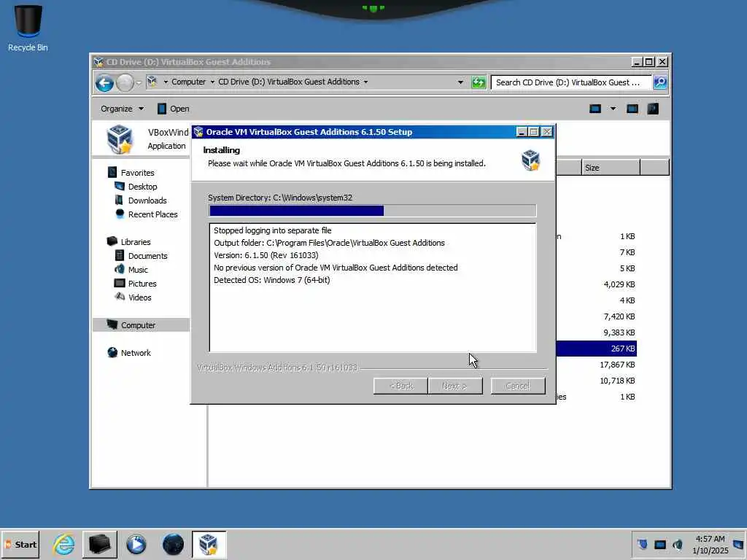Viewport: 747px width, 560px height.
Task: Click the taskbar clock showing 4:57 AM
Action: pos(710,544)
